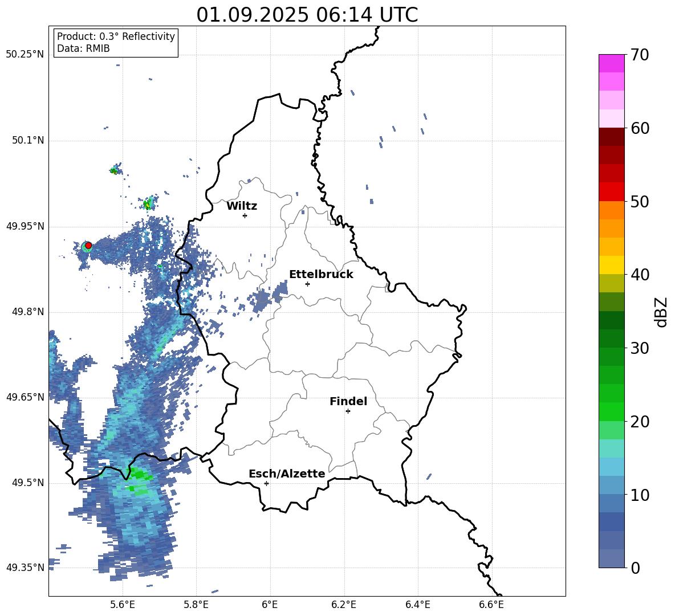Screen dimensions: 675x616
Task: Click the Esch/Alzette city label
Action: [287, 474]
